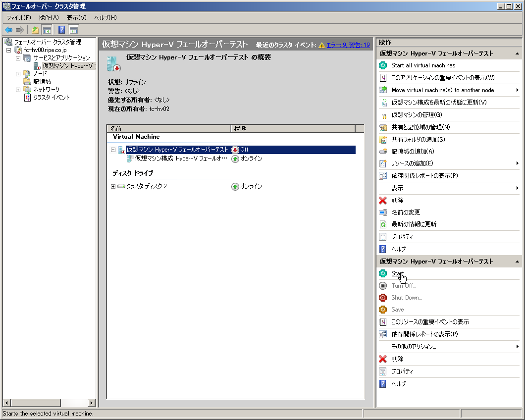Click the Forward arrow toolbar icon
Image resolution: width=525 pixels, height=420 pixels.
point(20,30)
